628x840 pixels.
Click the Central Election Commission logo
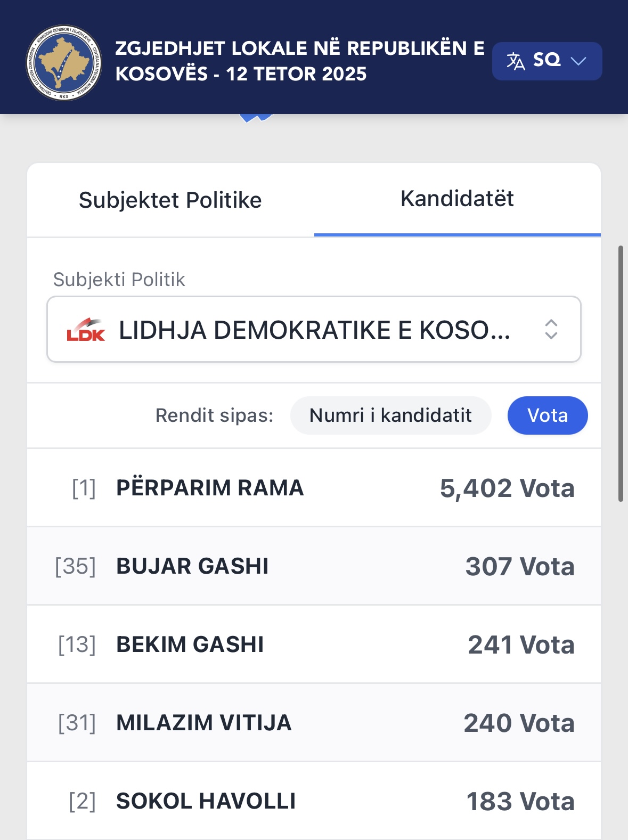tap(64, 63)
